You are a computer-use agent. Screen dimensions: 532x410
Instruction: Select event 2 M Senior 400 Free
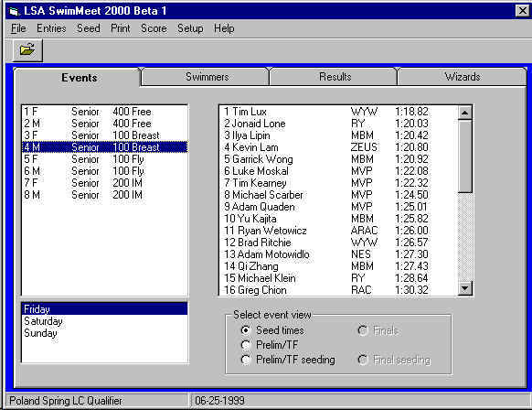[x=104, y=124]
